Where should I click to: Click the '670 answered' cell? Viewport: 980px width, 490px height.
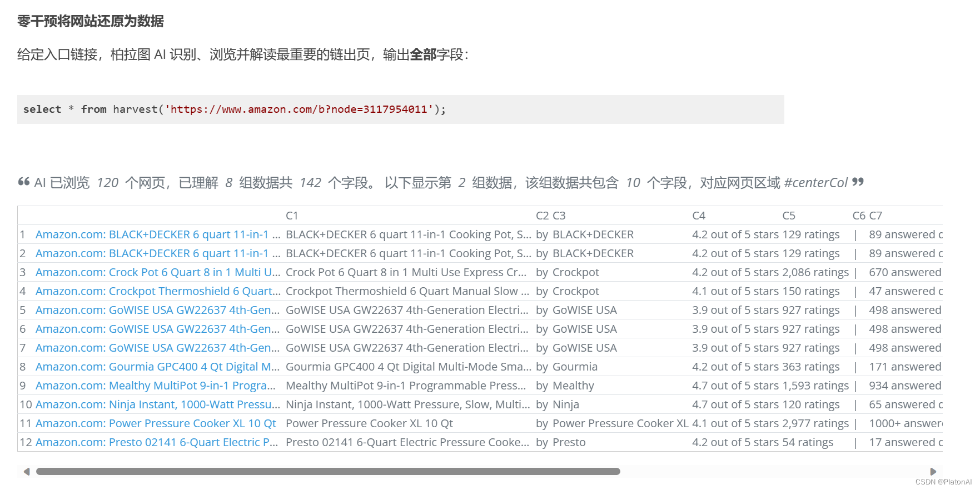pos(905,272)
